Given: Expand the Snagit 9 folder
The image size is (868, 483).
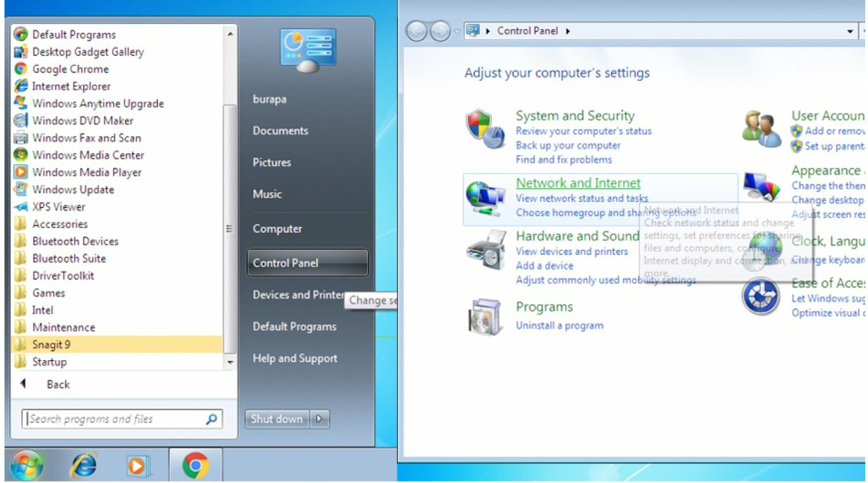Looking at the screenshot, I should tap(116, 345).
